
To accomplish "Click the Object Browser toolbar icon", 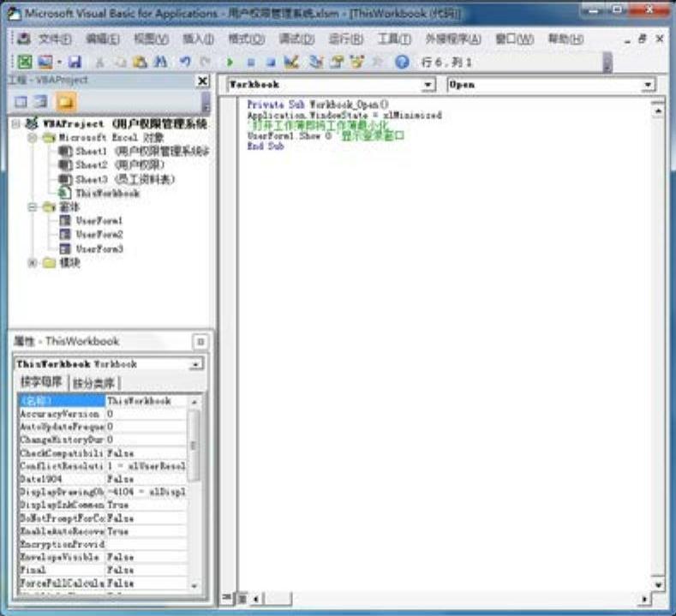I will 357,63.
